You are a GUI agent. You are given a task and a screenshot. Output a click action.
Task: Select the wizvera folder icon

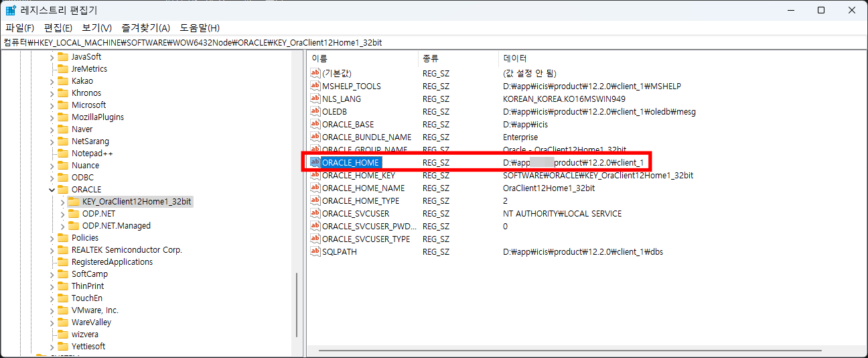click(x=63, y=335)
